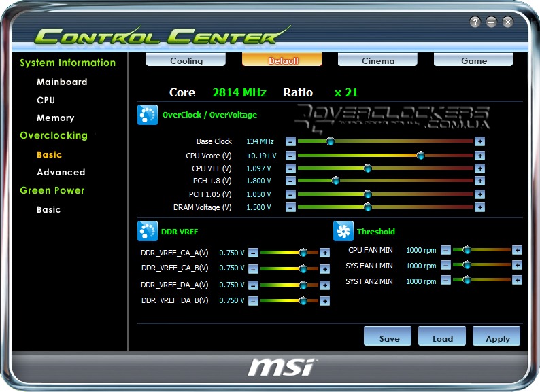Select the Default profile tab
540x392 pixels.
[x=282, y=60]
